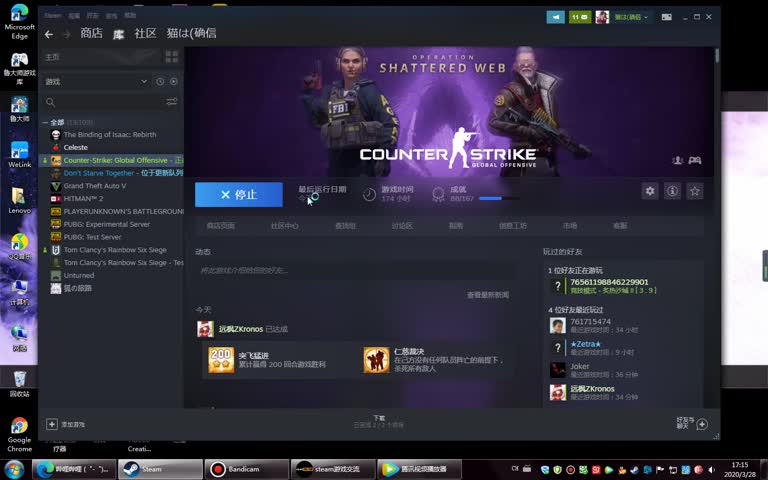
Task: Click the recent activity clock icon
Action: [x=159, y=82]
